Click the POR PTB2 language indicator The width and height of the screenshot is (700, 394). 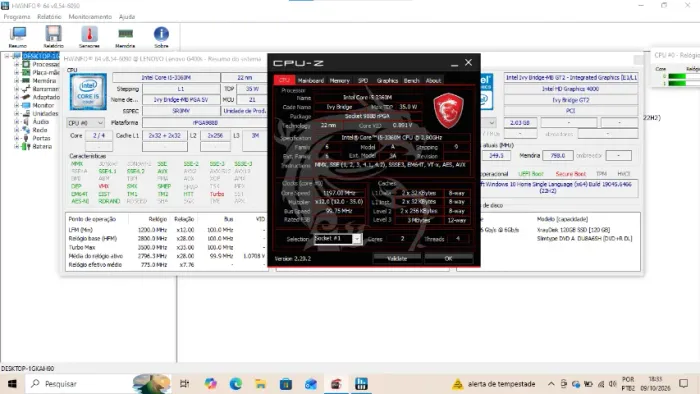[628, 384]
